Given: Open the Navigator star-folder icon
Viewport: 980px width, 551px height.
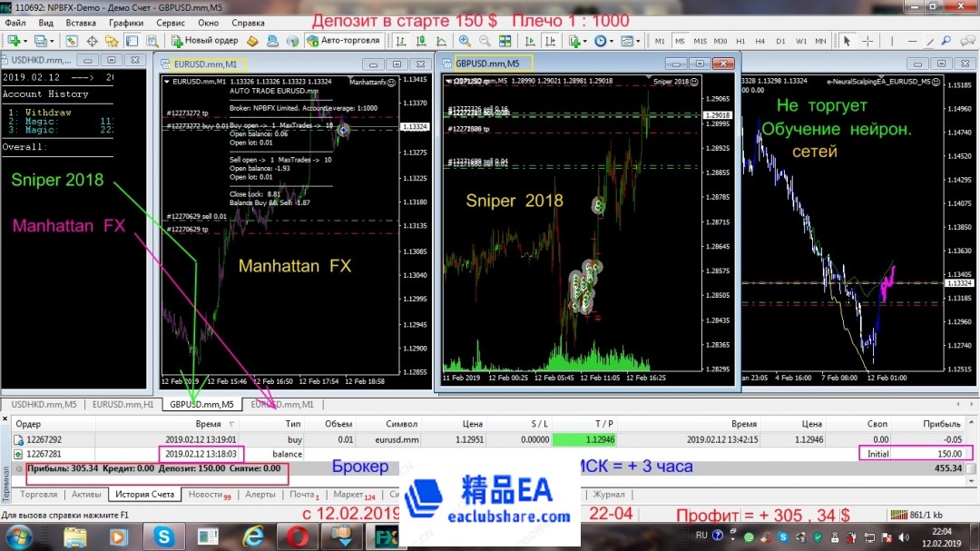Looking at the screenshot, I should coord(112,41).
